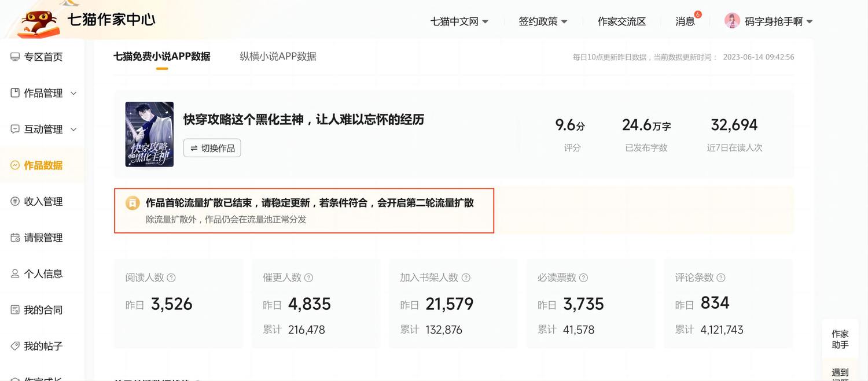This screenshot has height=381, width=868.
Task: Click the help icon beside 阅读人数
Action: coord(171,278)
